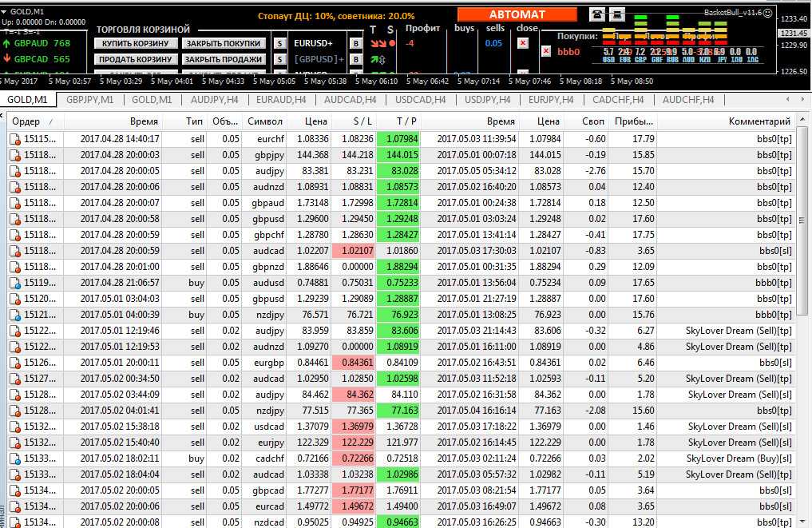812x528 pixels.
Task: Sort orders by the Ордер column header
Action: point(32,121)
